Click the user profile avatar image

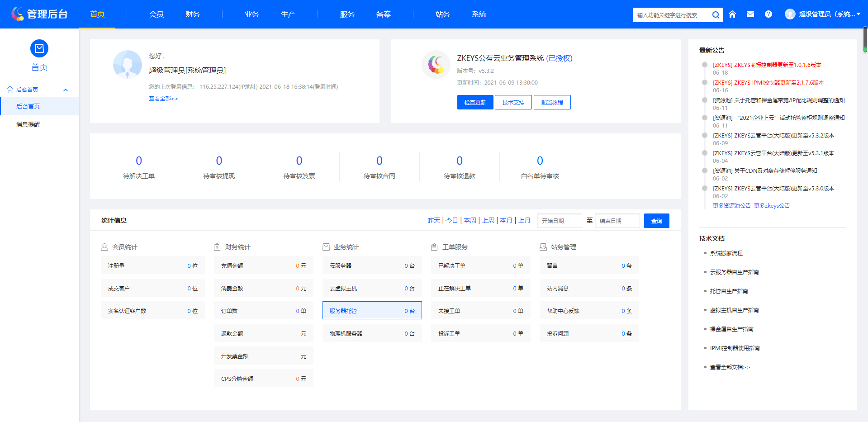(x=128, y=65)
